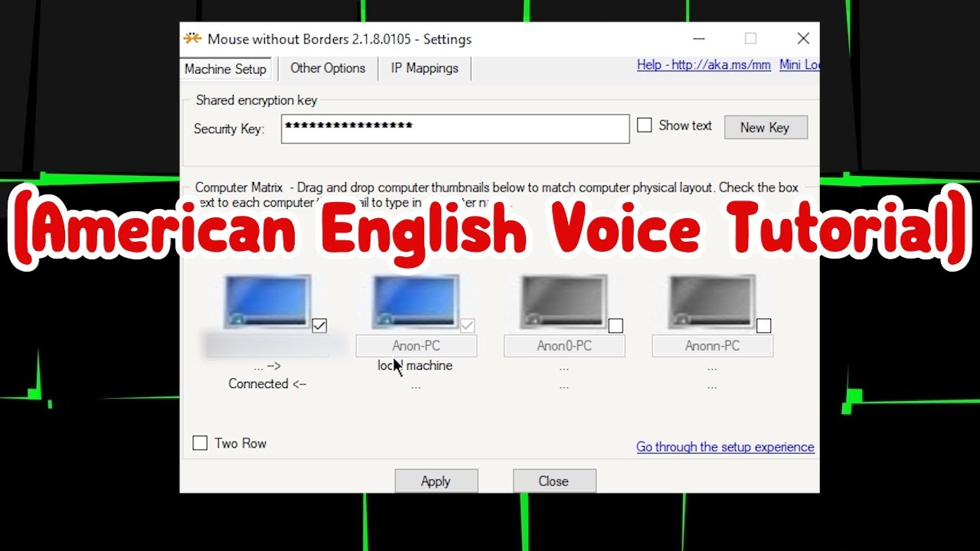Click the Anonn-PC name field
Image resolution: width=980 pixels, height=551 pixels.
click(712, 346)
